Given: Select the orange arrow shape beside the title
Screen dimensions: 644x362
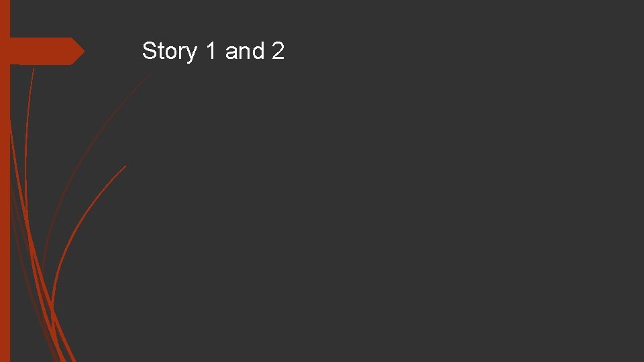Looking at the screenshot, I should tap(46, 51).
